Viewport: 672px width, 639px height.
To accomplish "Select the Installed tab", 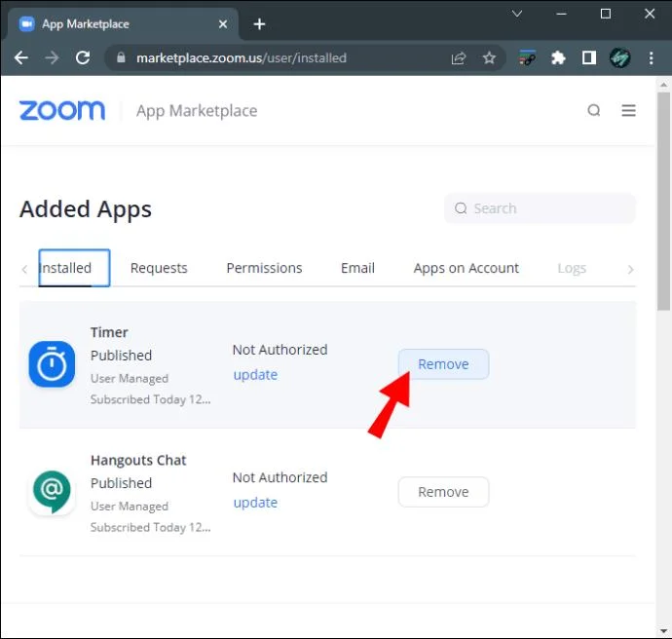I will pyautogui.click(x=74, y=268).
